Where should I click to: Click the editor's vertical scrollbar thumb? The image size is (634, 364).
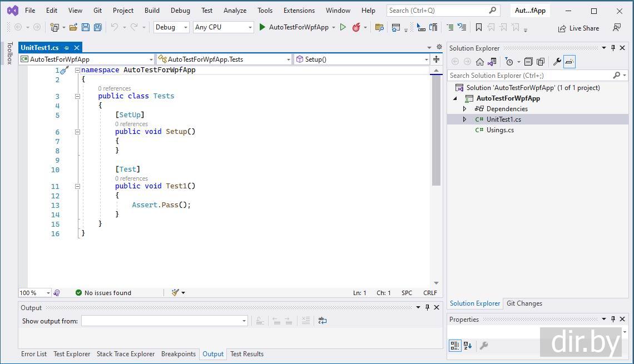point(436,129)
